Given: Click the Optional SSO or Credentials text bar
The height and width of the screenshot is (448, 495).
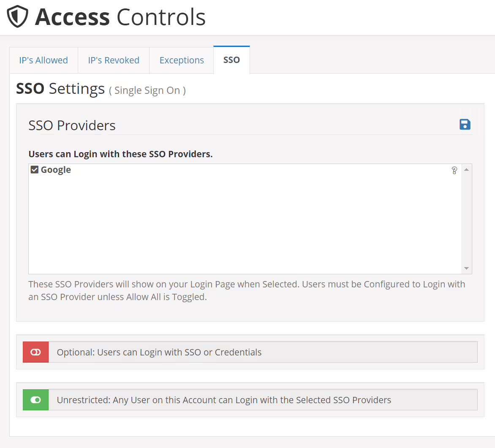Looking at the screenshot, I should tap(263, 352).
